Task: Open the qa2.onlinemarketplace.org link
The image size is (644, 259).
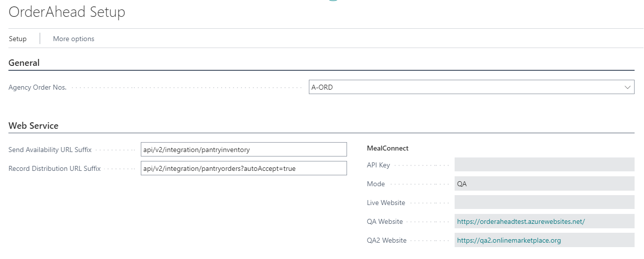Action: coord(509,240)
